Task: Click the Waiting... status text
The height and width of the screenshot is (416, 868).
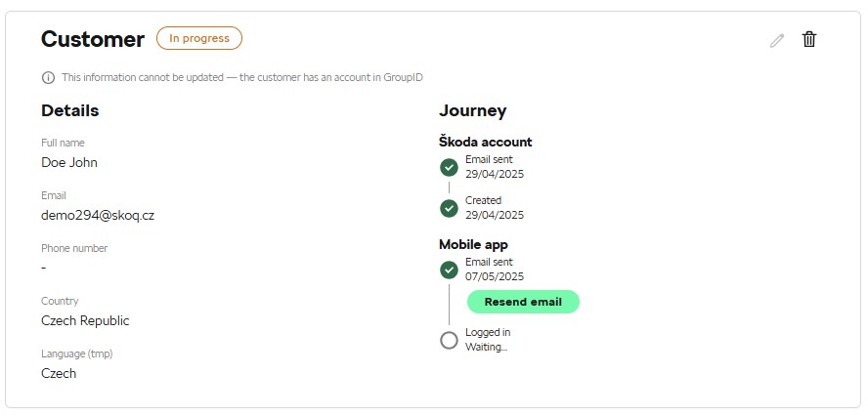Action: [486, 348]
